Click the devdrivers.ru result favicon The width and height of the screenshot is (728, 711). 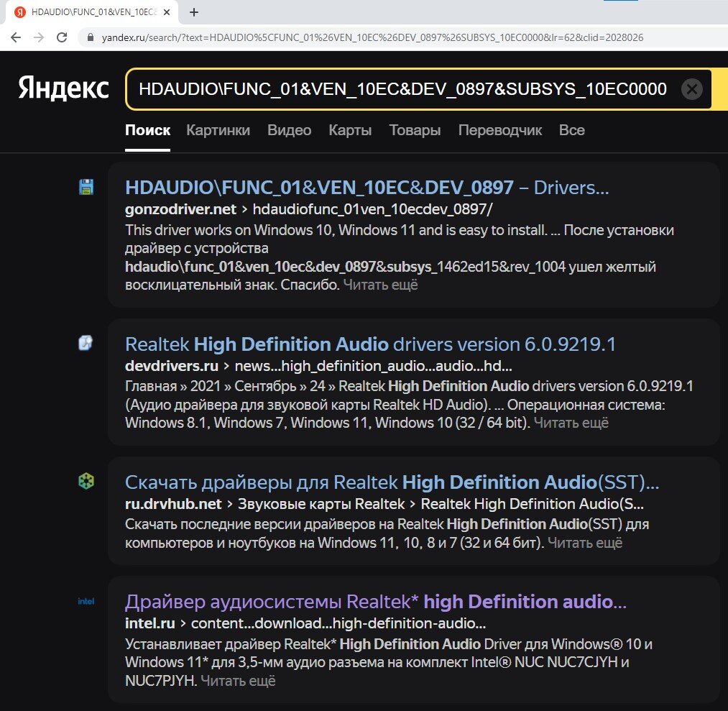click(x=86, y=343)
